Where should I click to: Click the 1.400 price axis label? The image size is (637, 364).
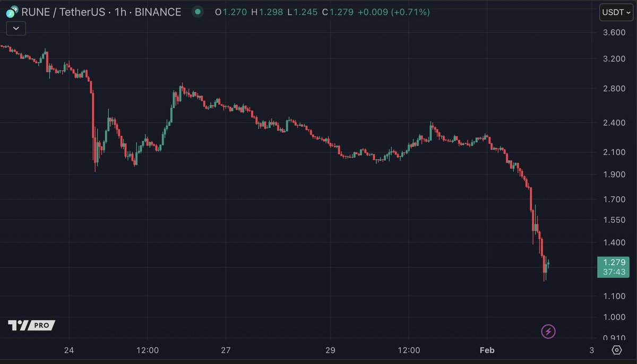(615, 242)
